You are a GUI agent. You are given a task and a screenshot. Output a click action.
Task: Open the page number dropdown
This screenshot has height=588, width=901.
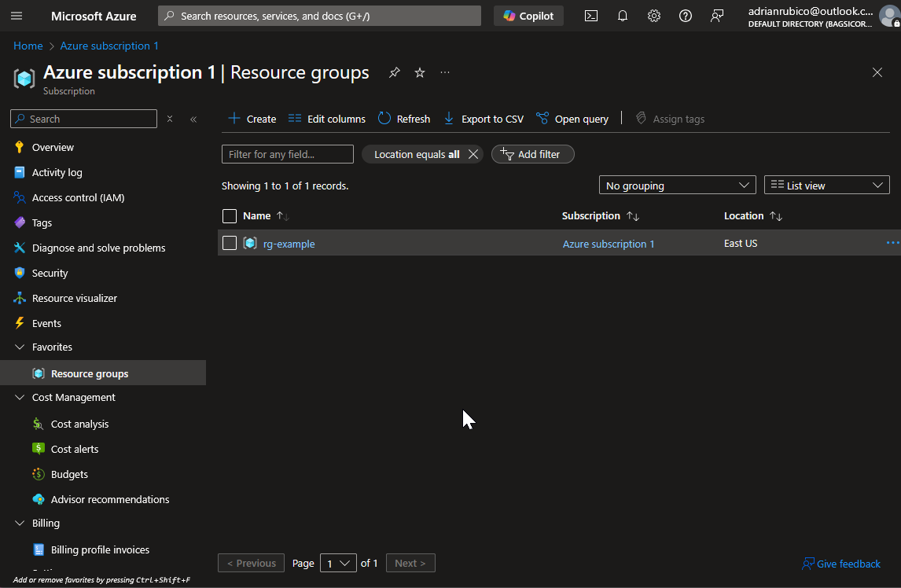click(x=338, y=564)
